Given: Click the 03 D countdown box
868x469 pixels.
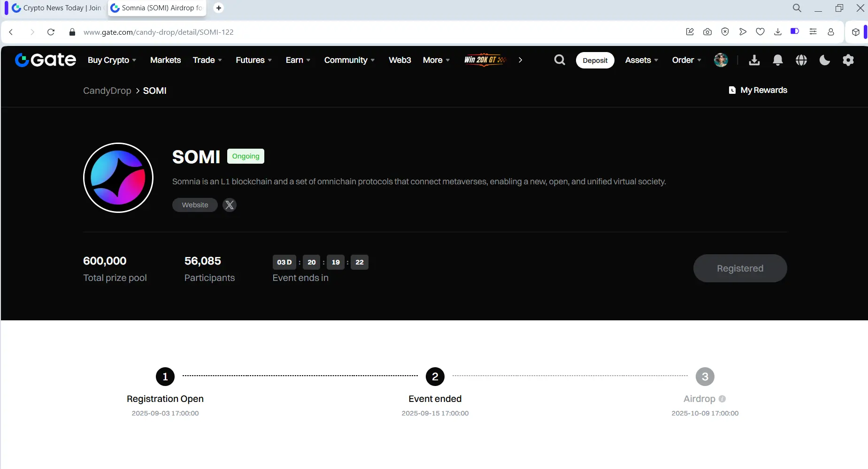Looking at the screenshot, I should pyautogui.click(x=284, y=262).
